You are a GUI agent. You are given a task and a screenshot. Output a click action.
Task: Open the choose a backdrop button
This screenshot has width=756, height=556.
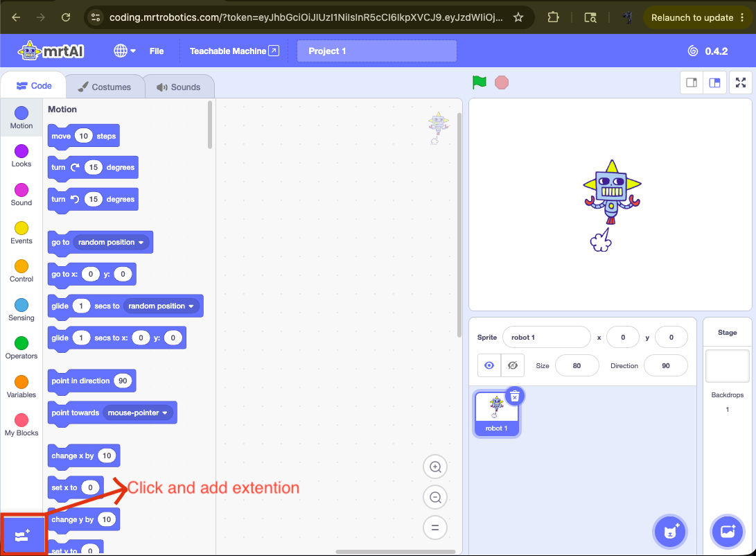click(728, 532)
